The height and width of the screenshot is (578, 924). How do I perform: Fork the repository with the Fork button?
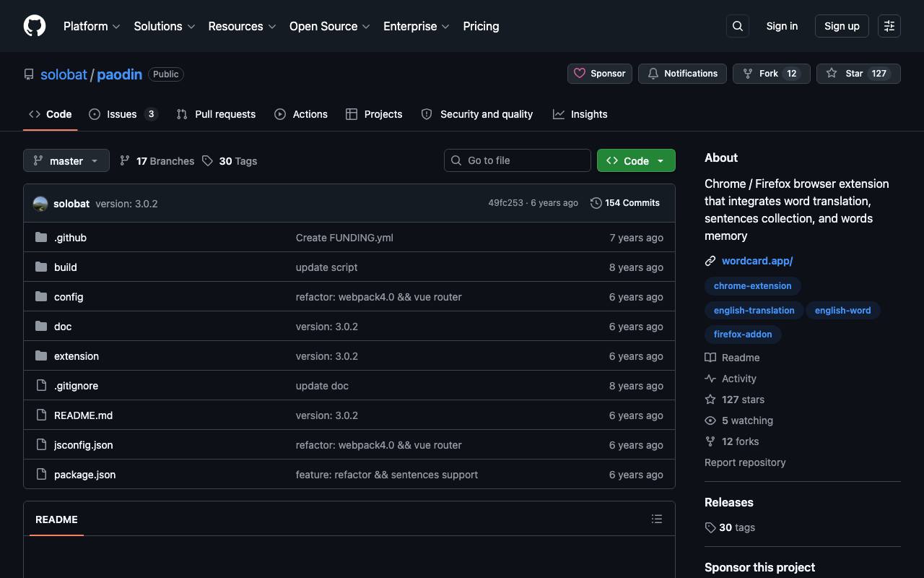click(772, 74)
